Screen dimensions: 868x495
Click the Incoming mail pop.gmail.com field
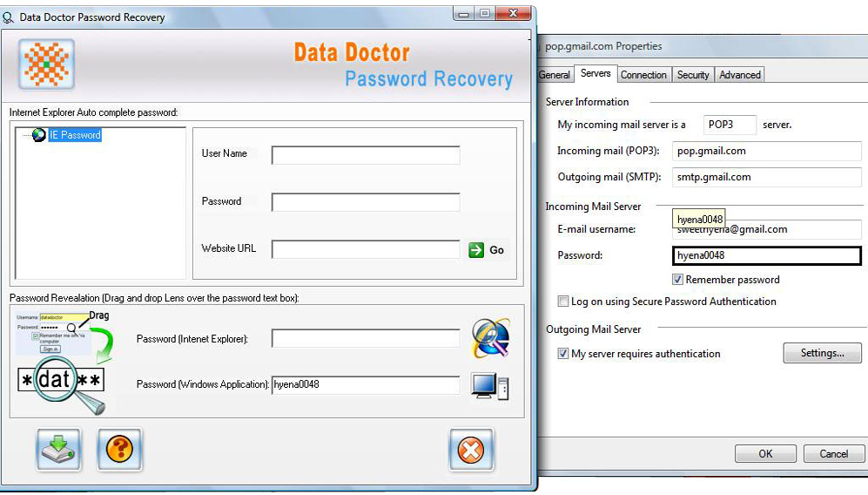click(767, 151)
